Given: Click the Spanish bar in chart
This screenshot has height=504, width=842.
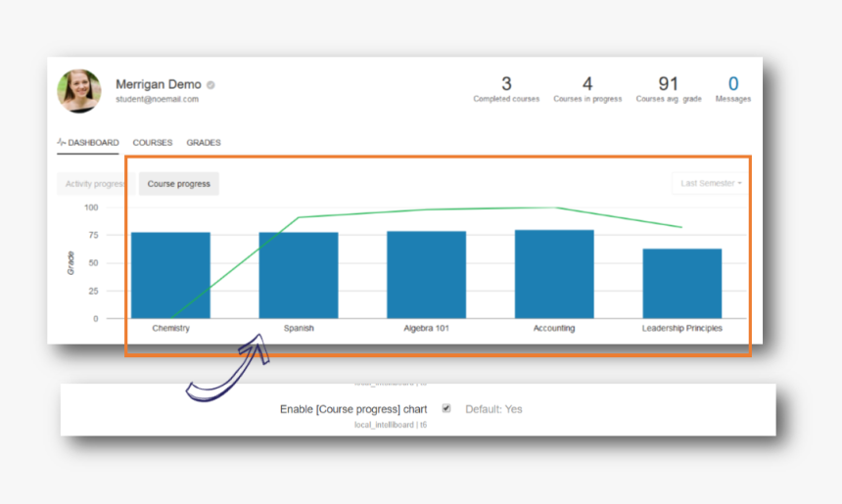Looking at the screenshot, I should click(x=299, y=275).
